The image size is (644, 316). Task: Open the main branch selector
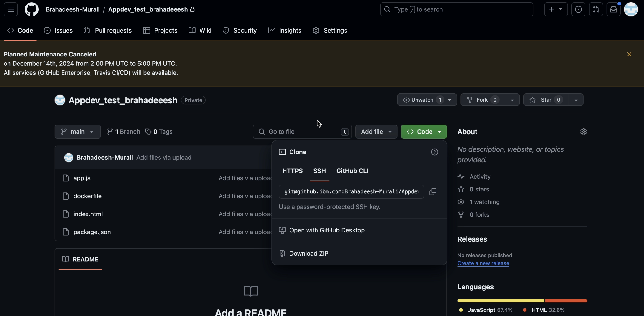point(77,131)
